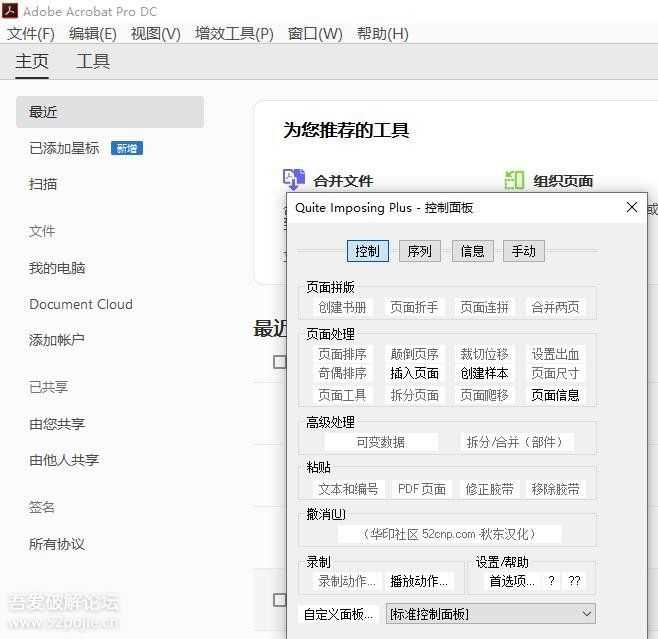The image size is (658, 639).
Task: Open 扫描 in the sidebar
Action: click(x=43, y=184)
